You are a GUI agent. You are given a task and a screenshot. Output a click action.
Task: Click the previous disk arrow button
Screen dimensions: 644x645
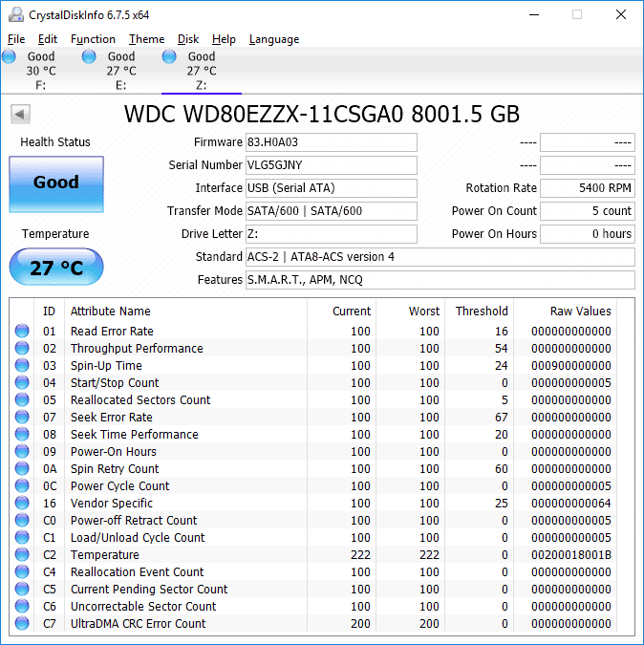coord(20,115)
